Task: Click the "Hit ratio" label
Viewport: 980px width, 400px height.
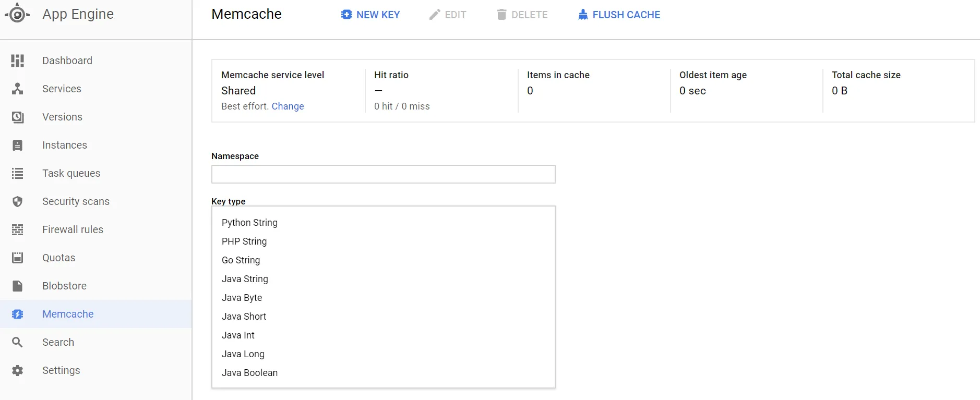Action: click(391, 75)
